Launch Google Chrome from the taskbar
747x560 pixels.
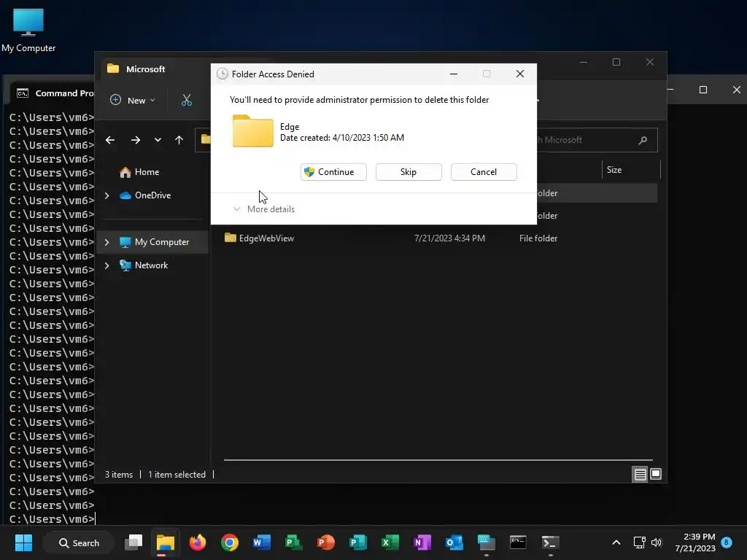pos(230,542)
